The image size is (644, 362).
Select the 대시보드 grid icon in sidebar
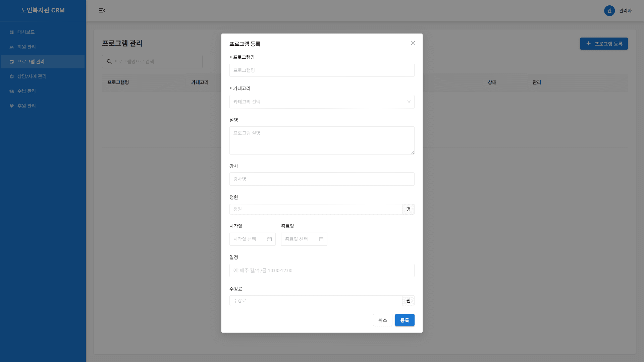point(11,32)
